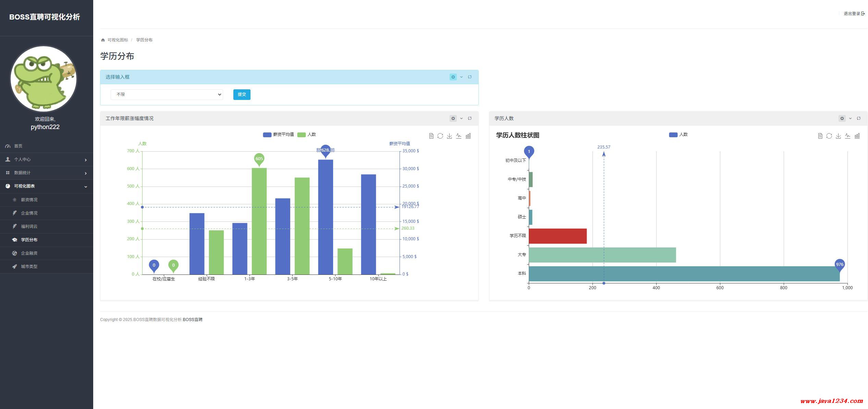Screen dimensions: 868x409
Task: Switch education chart to bar view
Action: tap(857, 136)
